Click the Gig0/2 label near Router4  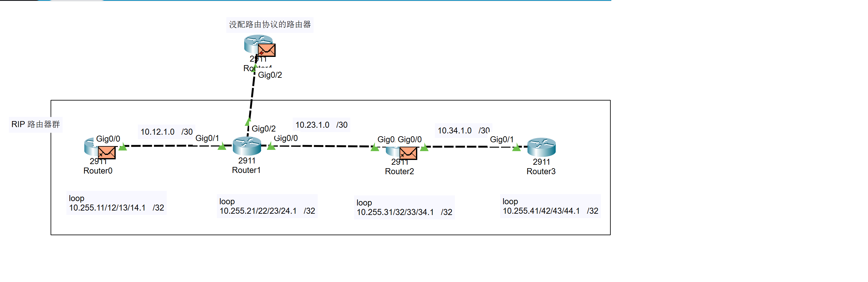click(270, 75)
